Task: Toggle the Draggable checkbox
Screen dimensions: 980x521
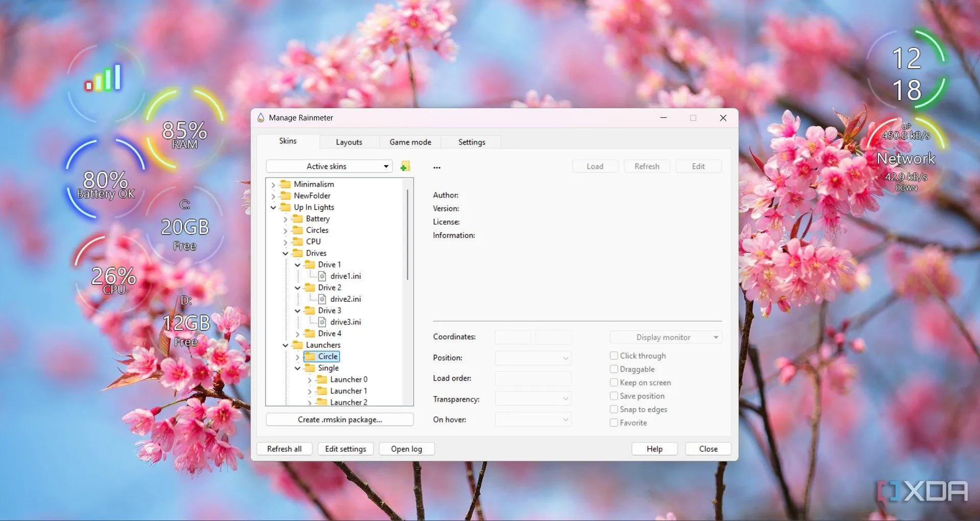Action: coord(614,369)
